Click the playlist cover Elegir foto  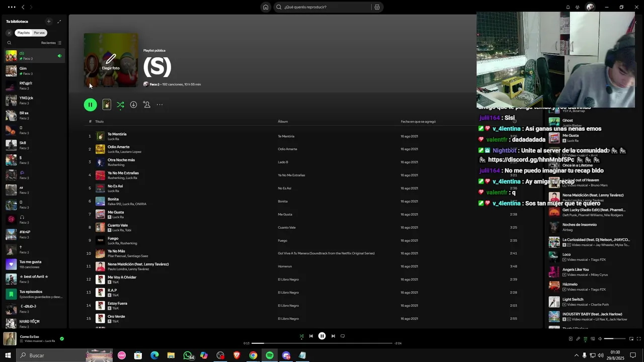tap(111, 60)
